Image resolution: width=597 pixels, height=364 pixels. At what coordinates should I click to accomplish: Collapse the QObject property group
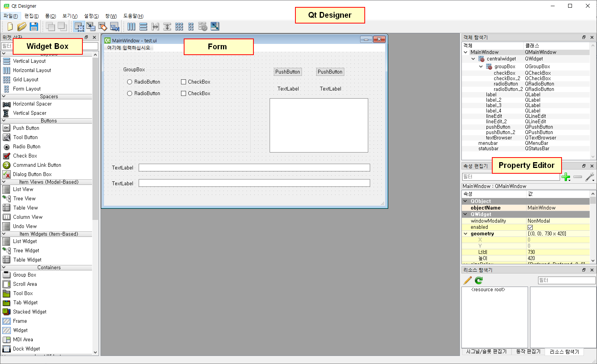(x=465, y=201)
